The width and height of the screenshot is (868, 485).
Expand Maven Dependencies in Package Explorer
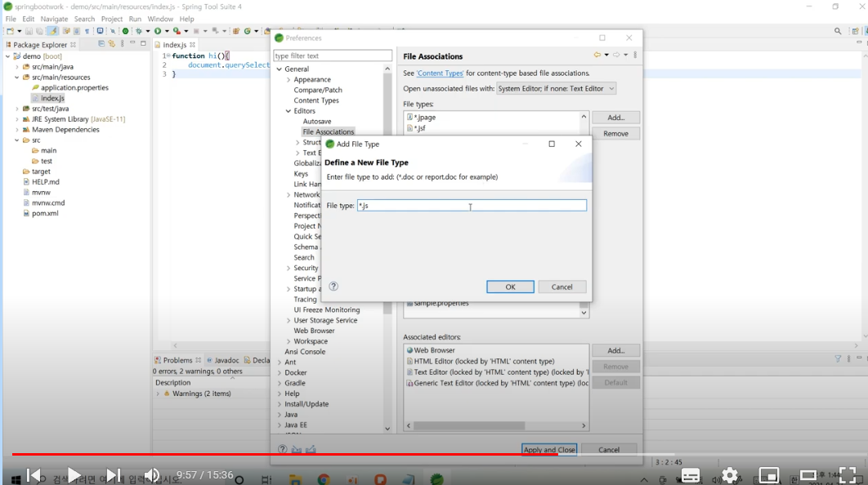[x=17, y=130]
